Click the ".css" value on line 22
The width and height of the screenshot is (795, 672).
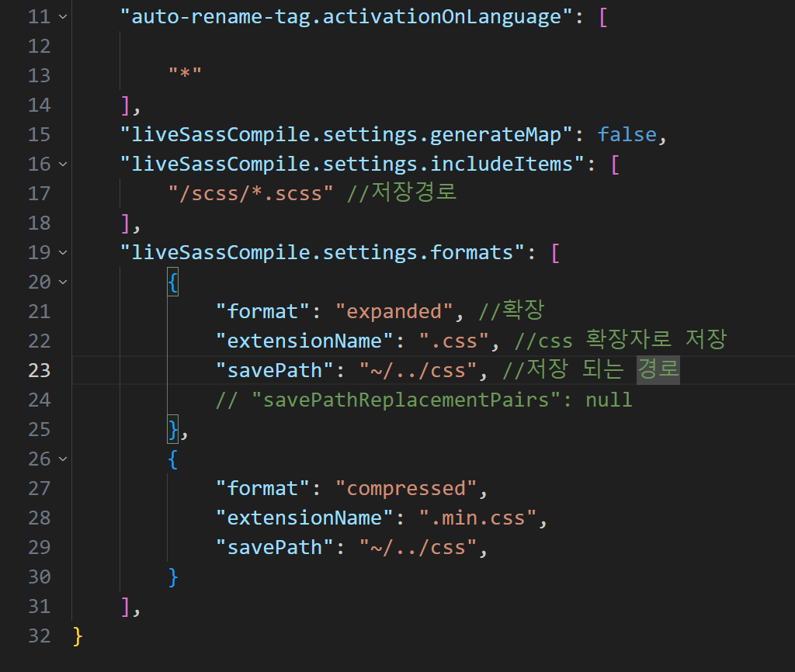pyautogui.click(x=454, y=341)
